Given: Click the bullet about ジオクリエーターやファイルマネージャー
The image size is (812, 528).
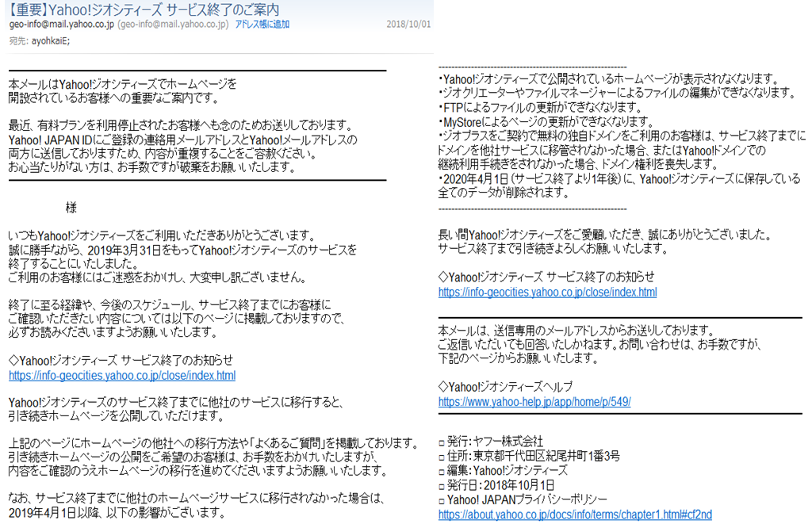Looking at the screenshot, I should [617, 94].
